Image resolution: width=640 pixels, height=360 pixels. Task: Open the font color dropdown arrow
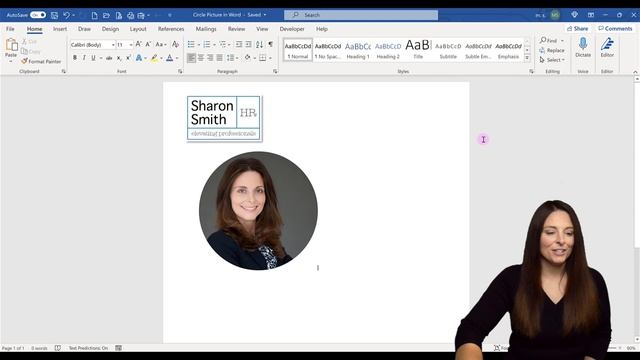click(177, 58)
